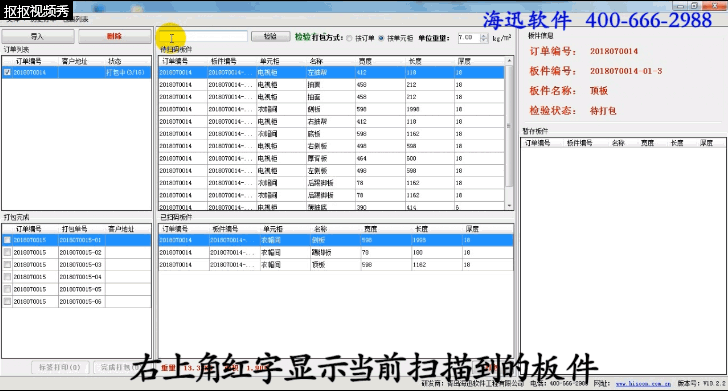728x391 pixels.
Task: Click the red part number 2018070014-01-3
Action: [626, 71]
